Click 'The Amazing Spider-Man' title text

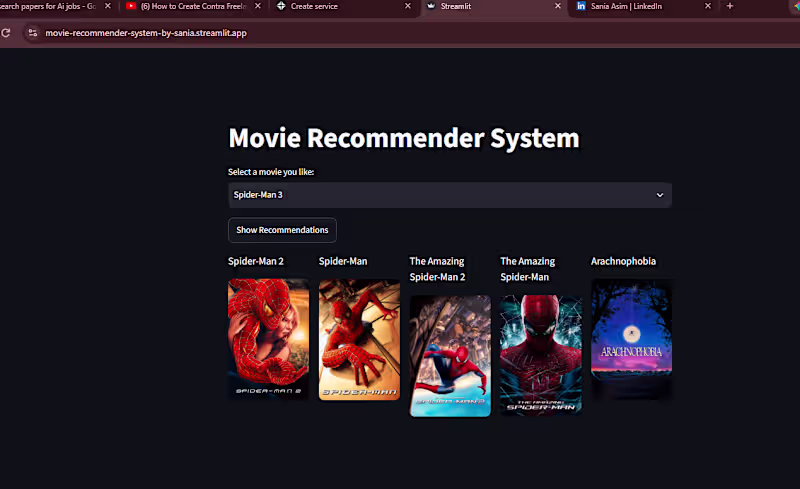pyautogui.click(x=528, y=269)
